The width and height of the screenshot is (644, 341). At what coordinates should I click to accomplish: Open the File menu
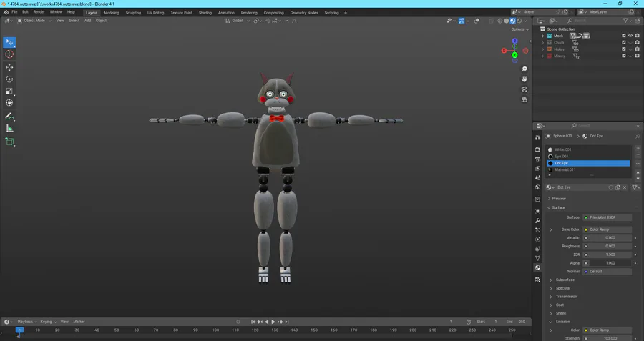pyautogui.click(x=14, y=12)
